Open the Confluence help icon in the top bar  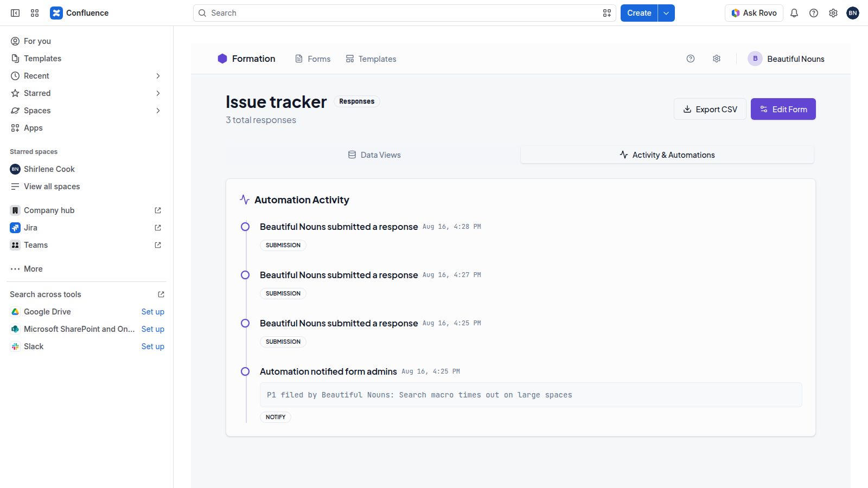(814, 13)
